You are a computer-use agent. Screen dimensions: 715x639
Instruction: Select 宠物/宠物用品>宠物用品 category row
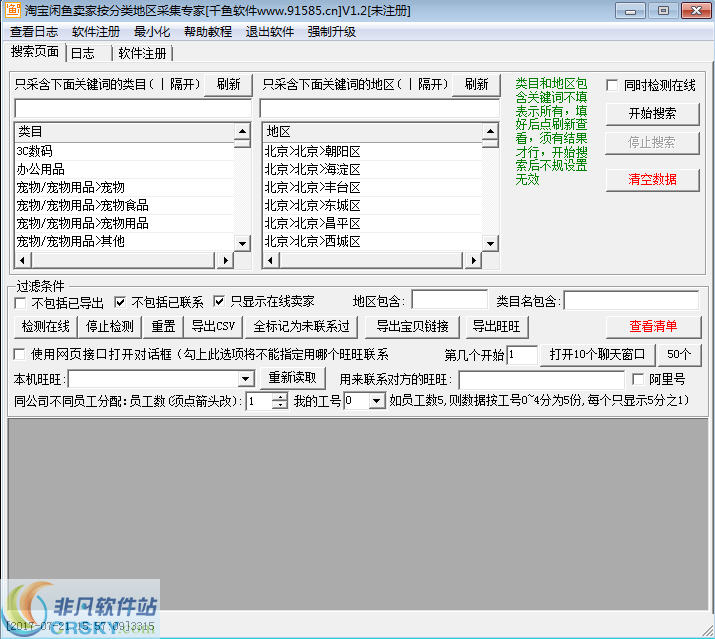click(124, 223)
